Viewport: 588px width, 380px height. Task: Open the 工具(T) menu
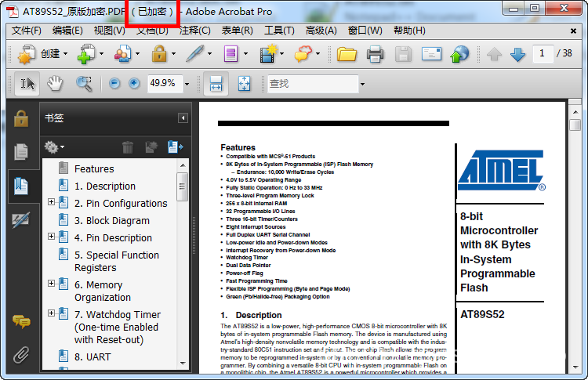(278, 31)
